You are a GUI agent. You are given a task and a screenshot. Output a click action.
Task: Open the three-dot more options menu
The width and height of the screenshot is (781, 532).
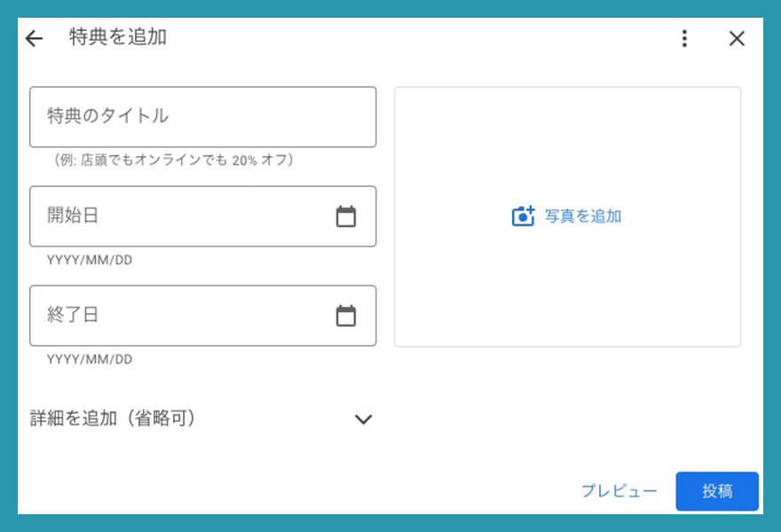click(x=683, y=38)
